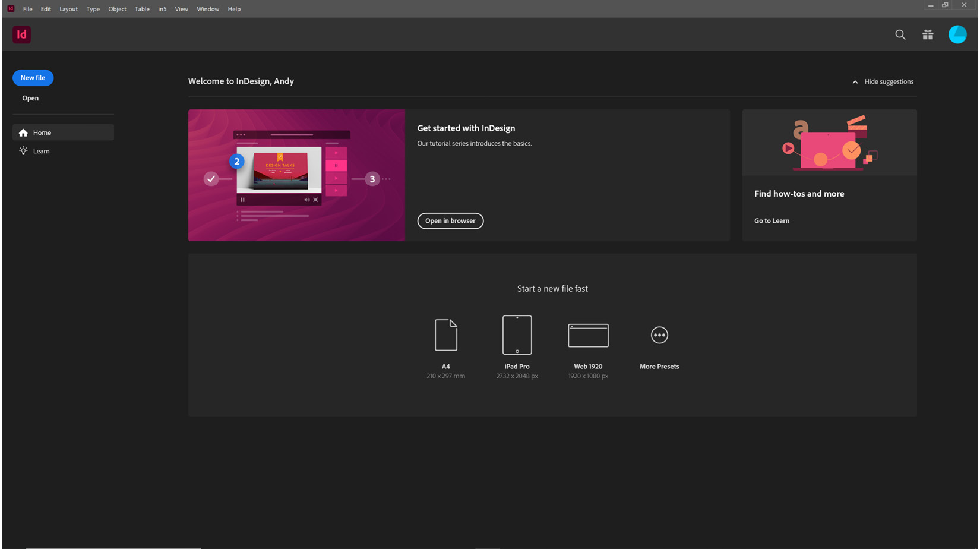Click the 'Get started with InDesign' heading
Screen dimensions: 980x549
click(x=466, y=128)
